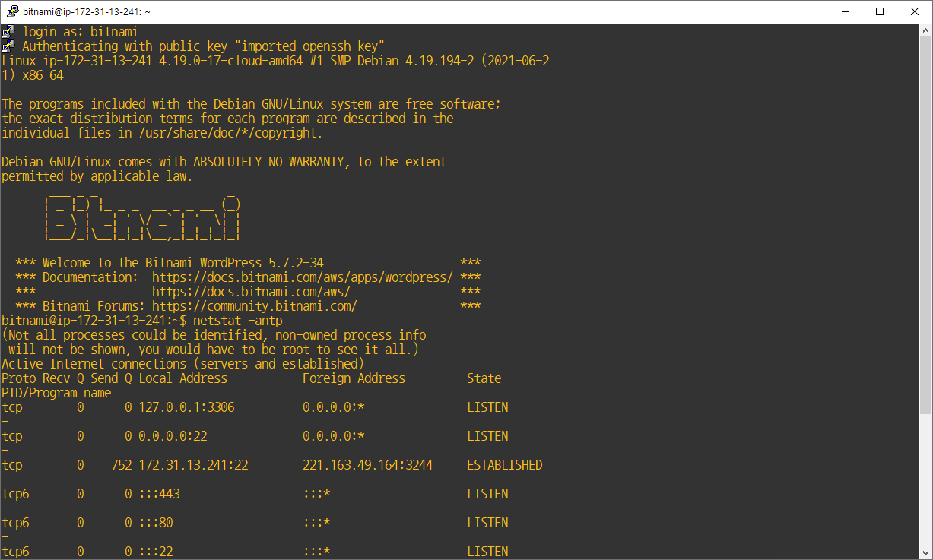Open the PuTTY system menu icon in title bar
The width and height of the screenshot is (933, 560).
pos(12,11)
